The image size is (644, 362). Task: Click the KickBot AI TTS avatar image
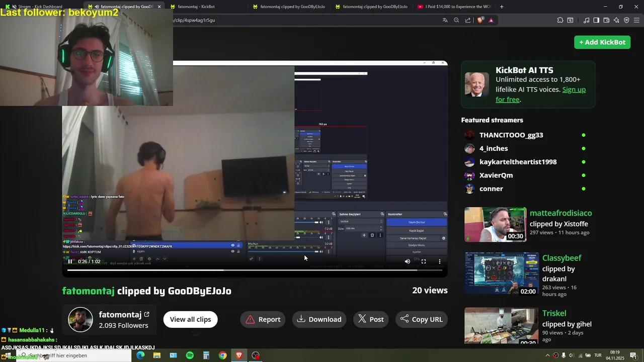point(476,84)
